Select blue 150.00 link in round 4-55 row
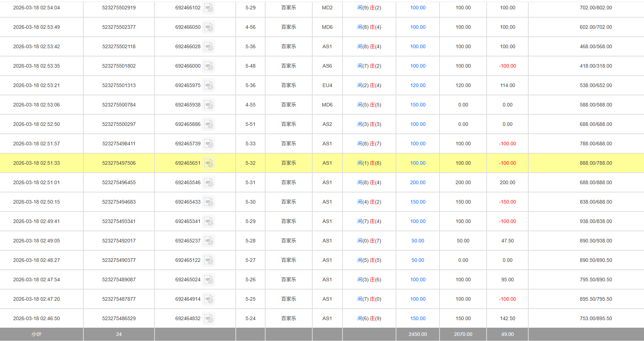Screen dimensions: 644x341 [418, 105]
